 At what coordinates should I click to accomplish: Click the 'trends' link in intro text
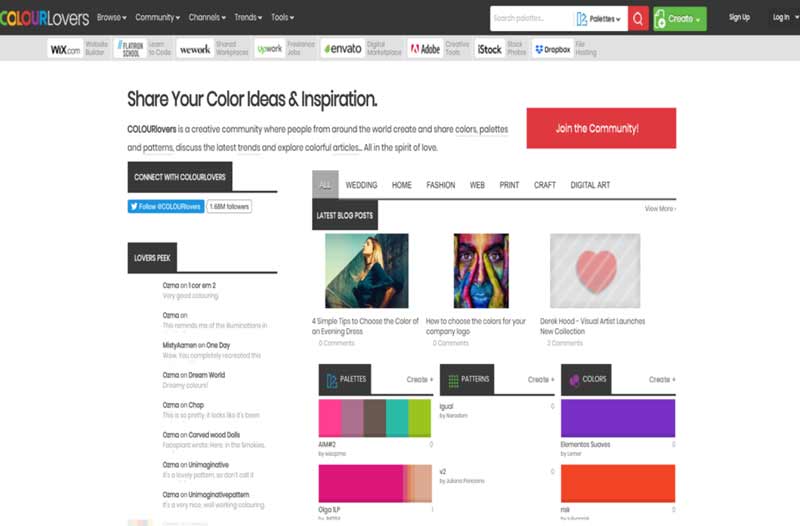pyautogui.click(x=249, y=148)
